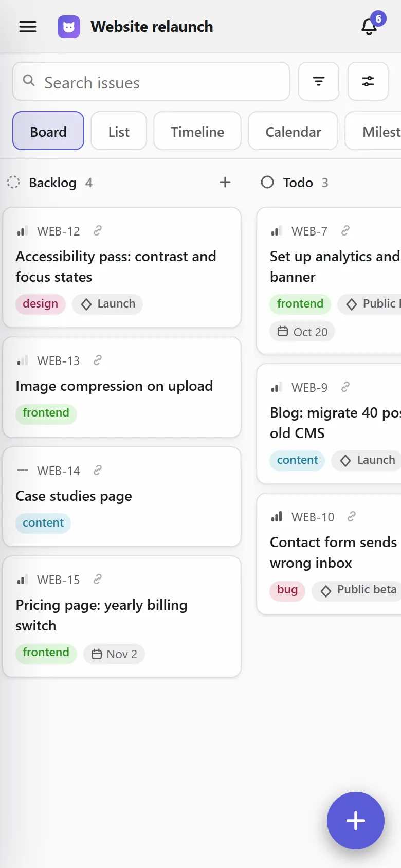401x868 pixels.
Task: Switch to Board view tab
Action: click(48, 131)
